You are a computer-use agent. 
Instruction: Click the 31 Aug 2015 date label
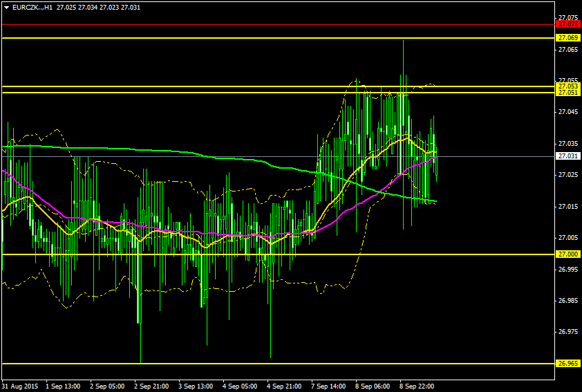(19, 386)
